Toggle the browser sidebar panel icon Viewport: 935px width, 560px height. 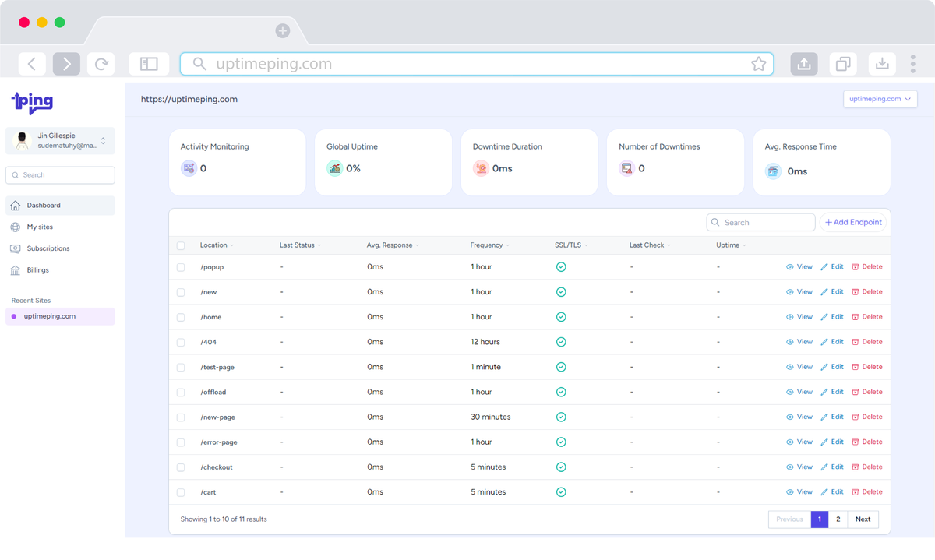pos(149,64)
